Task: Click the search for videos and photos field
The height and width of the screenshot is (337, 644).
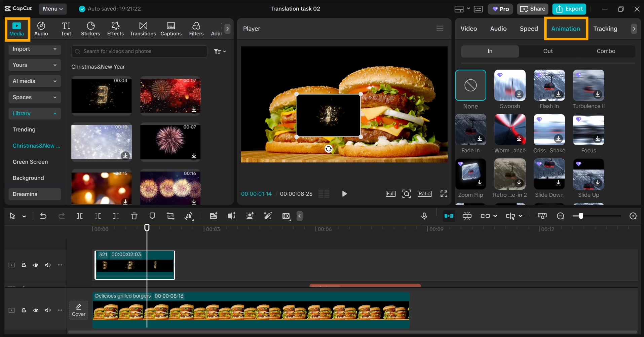Action: (x=139, y=51)
